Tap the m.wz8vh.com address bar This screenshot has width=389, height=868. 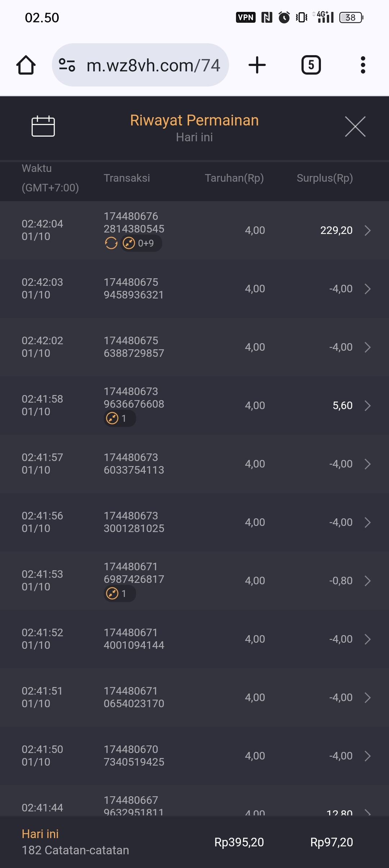pos(153,65)
